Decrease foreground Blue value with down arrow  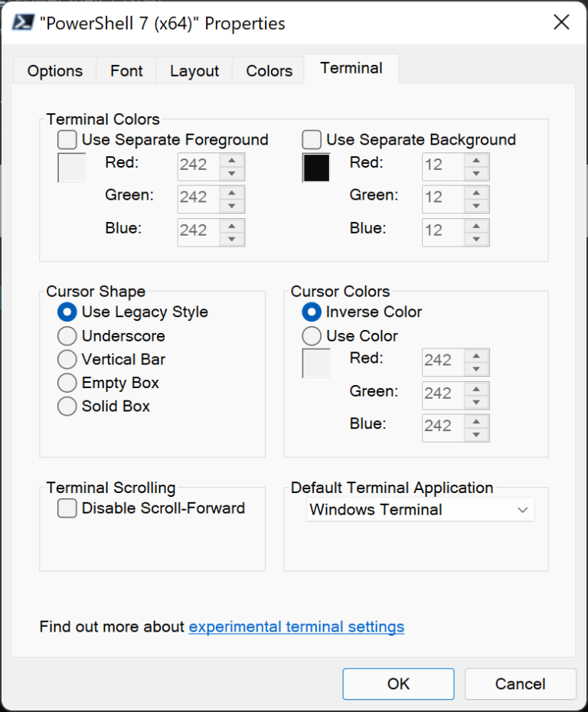tap(232, 239)
